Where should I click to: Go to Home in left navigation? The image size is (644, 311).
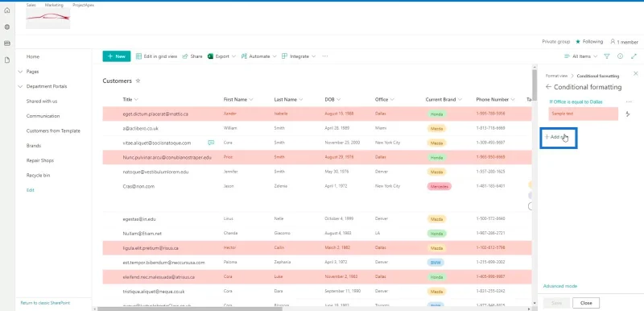coord(33,56)
